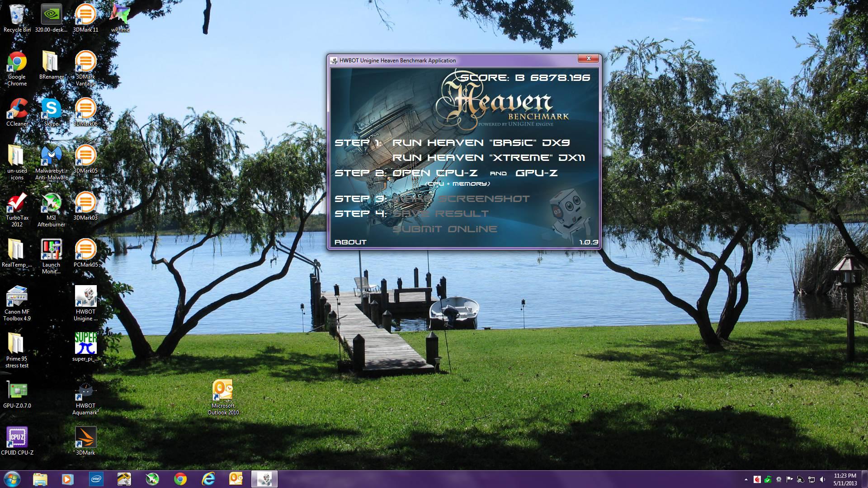Select the Skype desktop icon
This screenshot has width=868, height=488.
51,113
